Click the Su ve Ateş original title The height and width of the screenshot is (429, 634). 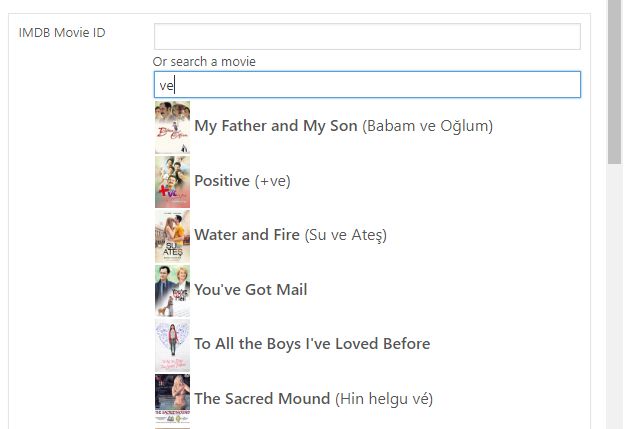pyautogui.click(x=345, y=235)
